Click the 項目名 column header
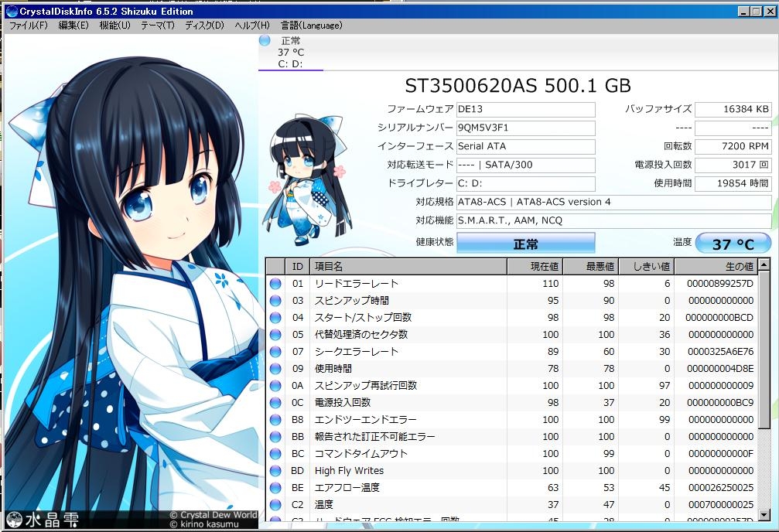 (408, 267)
